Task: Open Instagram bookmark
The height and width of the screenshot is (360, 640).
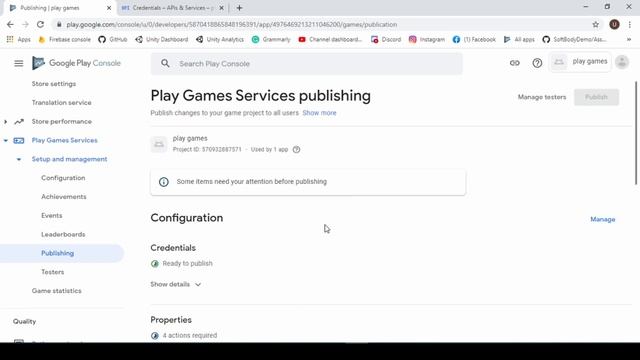Action: click(427, 39)
